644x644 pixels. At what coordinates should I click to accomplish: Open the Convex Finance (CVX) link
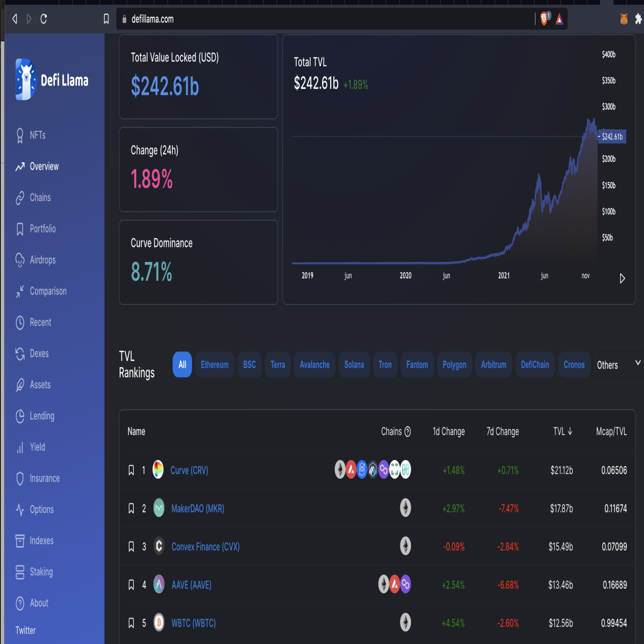pos(206,546)
